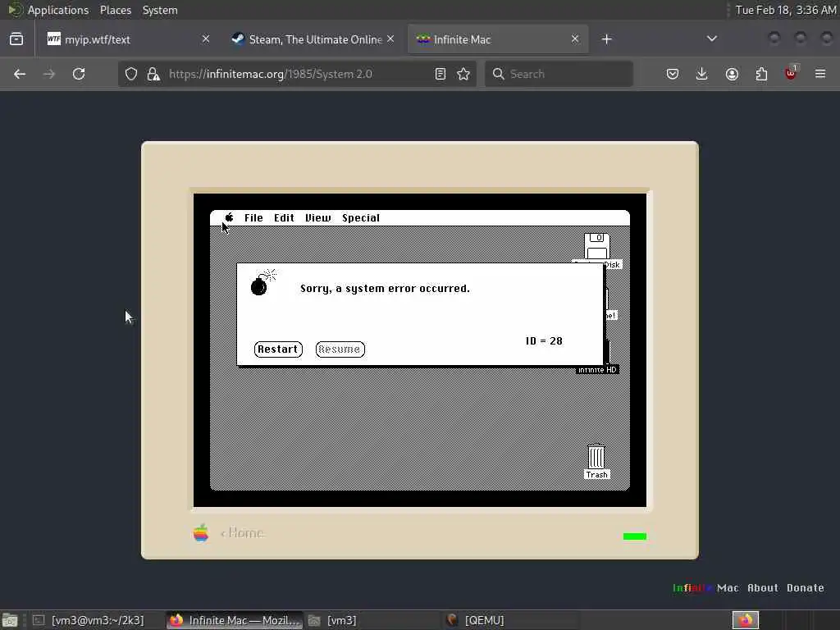Viewport: 840px width, 630px height.
Task: Open the System menu
Action: [x=160, y=10]
